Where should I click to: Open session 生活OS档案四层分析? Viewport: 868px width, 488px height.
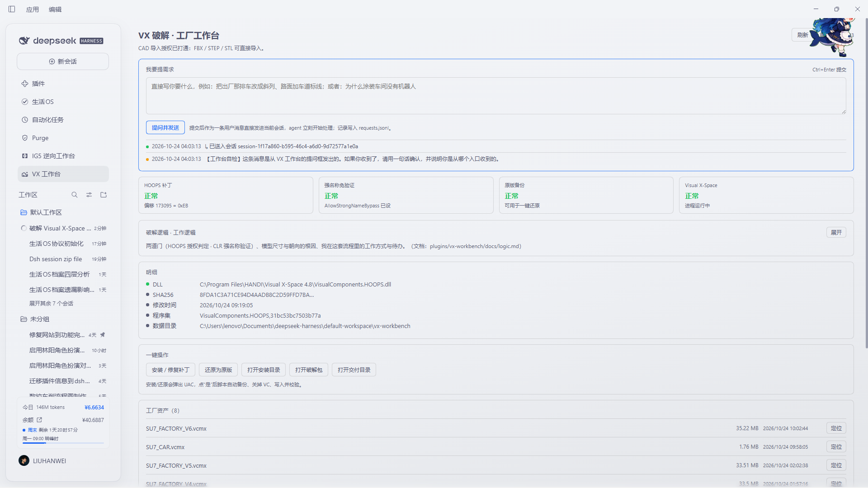coord(63,274)
